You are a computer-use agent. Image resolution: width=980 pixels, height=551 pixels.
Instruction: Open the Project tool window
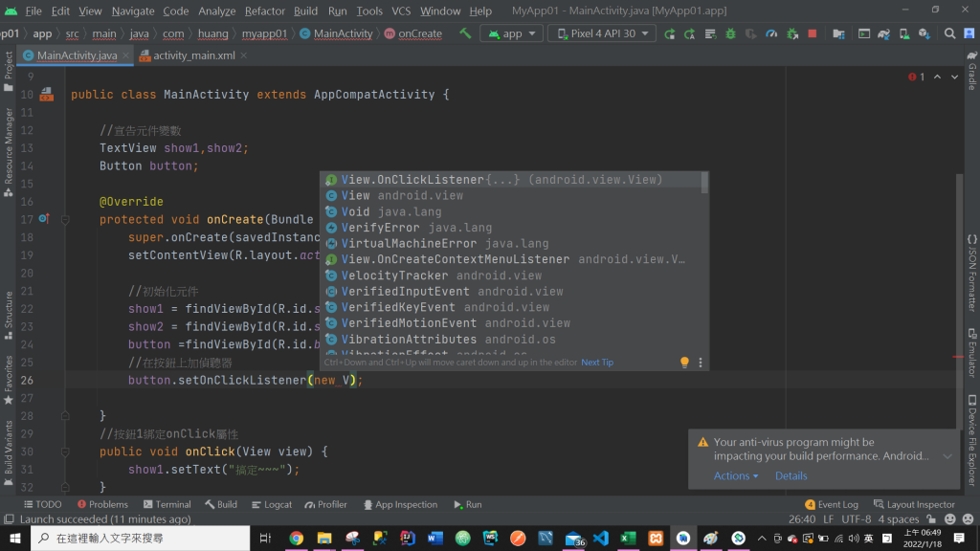[8, 71]
